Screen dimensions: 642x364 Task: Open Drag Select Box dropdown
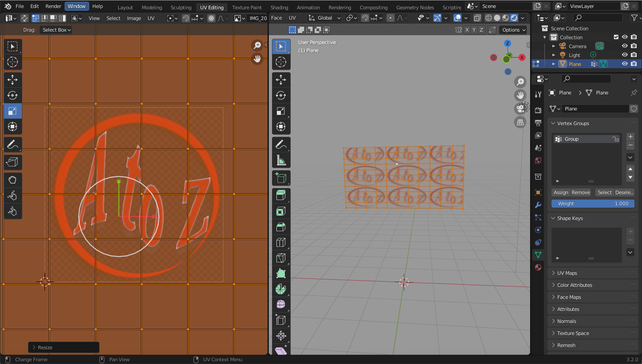pos(56,30)
